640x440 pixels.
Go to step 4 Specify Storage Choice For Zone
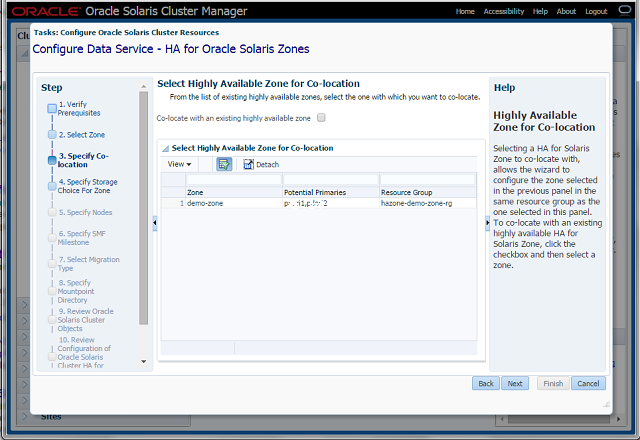87,186
